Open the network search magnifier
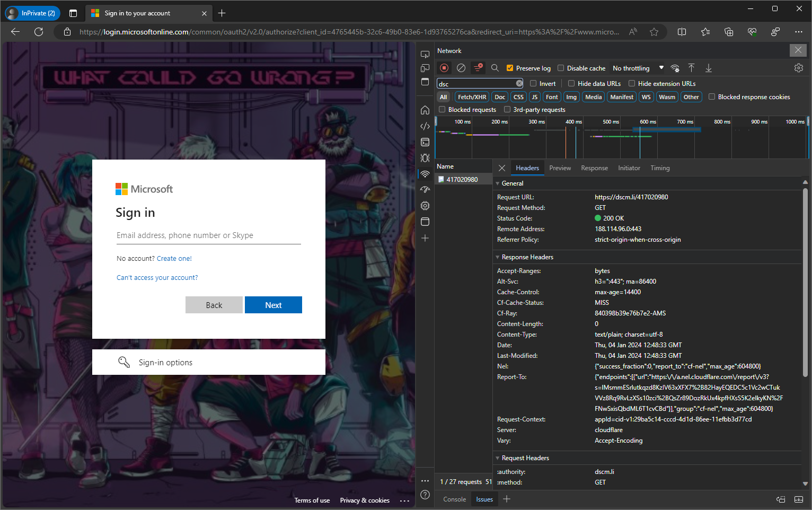The width and height of the screenshot is (812, 510). click(x=495, y=68)
